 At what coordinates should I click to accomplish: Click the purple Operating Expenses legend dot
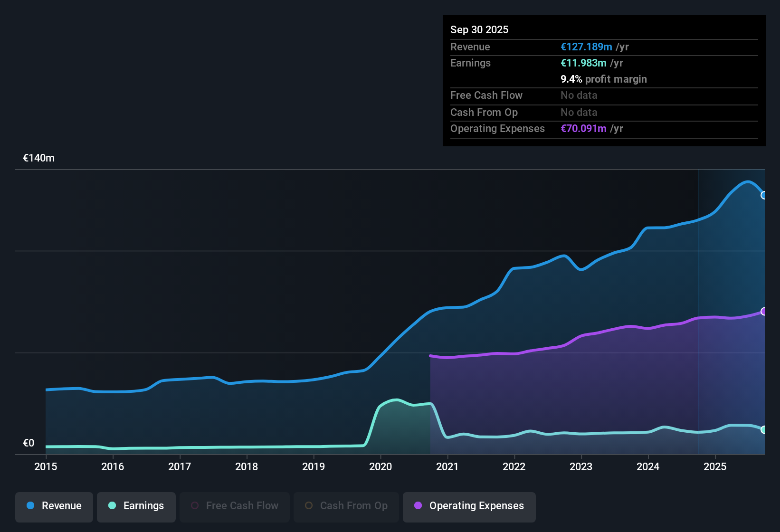click(418, 506)
